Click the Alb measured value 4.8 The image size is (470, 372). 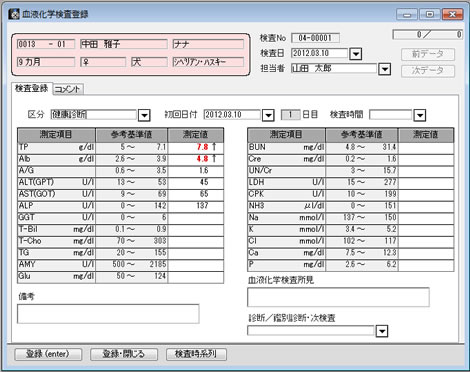point(196,159)
